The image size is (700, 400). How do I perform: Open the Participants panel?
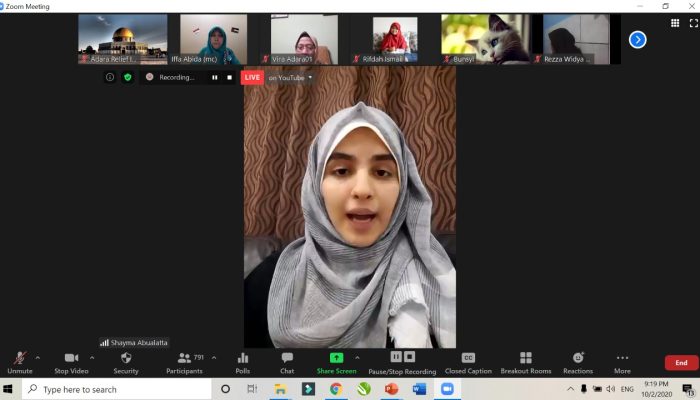(x=184, y=363)
